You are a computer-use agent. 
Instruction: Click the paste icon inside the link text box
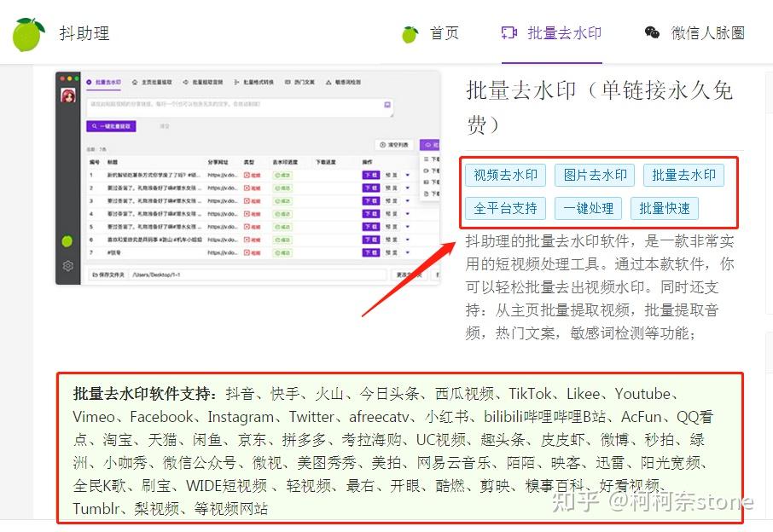click(x=387, y=105)
